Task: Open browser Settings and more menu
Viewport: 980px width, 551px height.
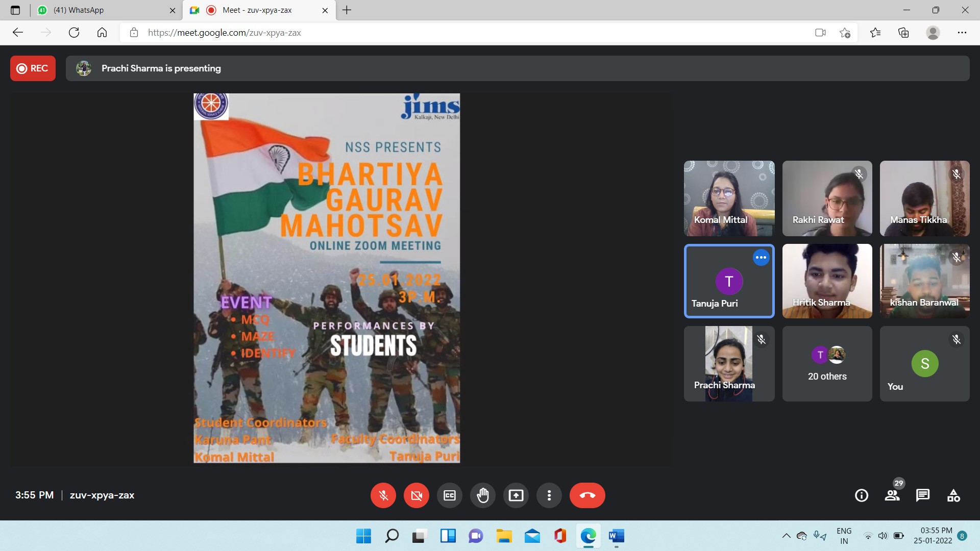Action: coord(962,33)
